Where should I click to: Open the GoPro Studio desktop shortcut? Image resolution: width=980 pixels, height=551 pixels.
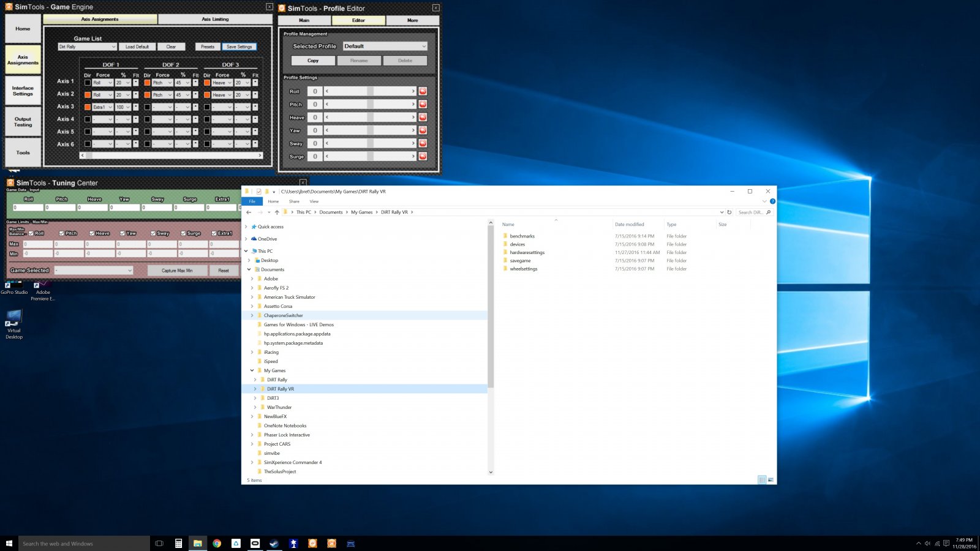[x=14, y=288]
